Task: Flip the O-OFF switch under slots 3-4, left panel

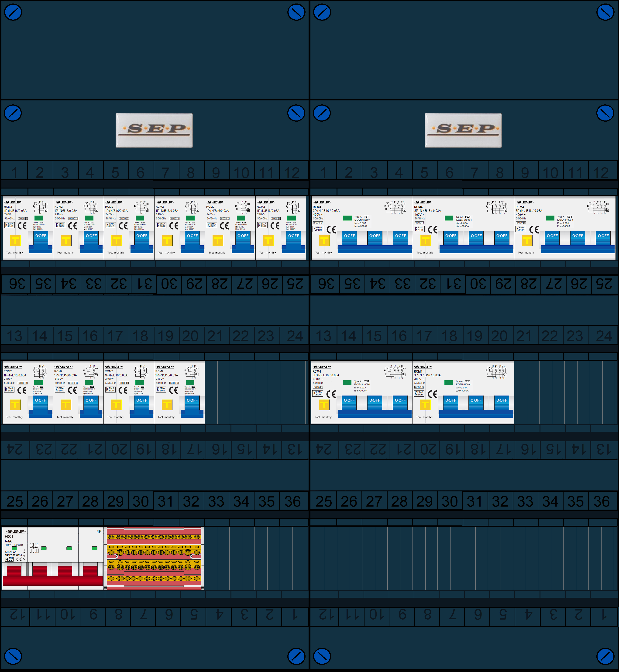Action: (91, 242)
